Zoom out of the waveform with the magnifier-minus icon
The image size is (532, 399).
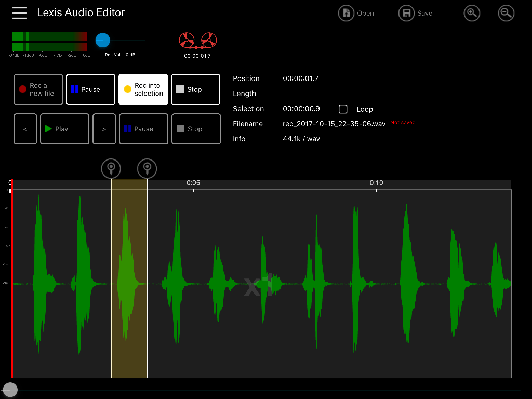click(x=506, y=13)
